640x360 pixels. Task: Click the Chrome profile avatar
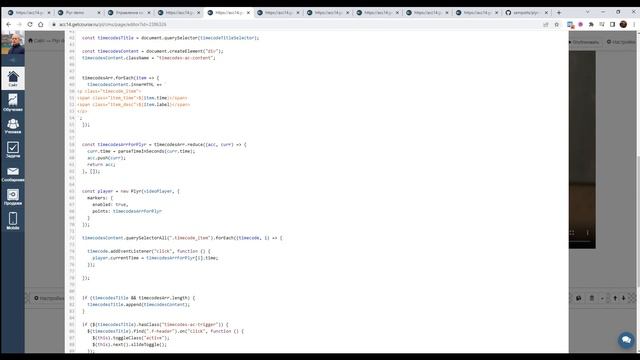[x=623, y=24]
